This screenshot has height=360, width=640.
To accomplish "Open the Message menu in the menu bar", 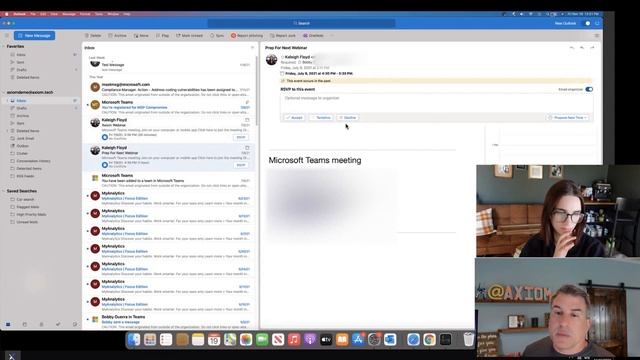I will coord(69,14).
